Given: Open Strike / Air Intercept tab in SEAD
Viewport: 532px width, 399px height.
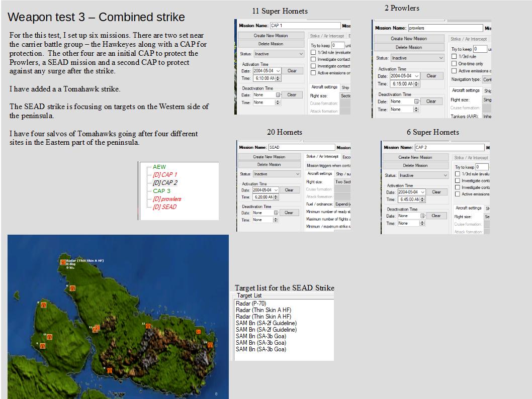Looking at the screenshot, I should coord(322,157).
